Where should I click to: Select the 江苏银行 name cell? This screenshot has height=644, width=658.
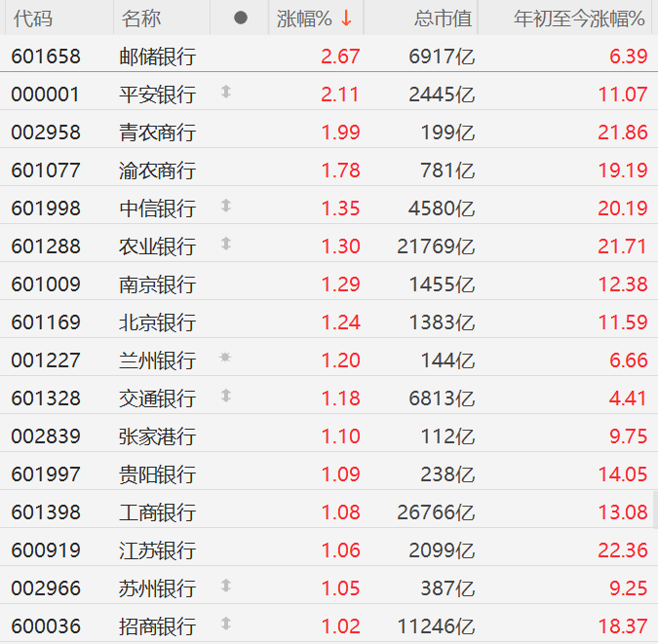(x=157, y=550)
